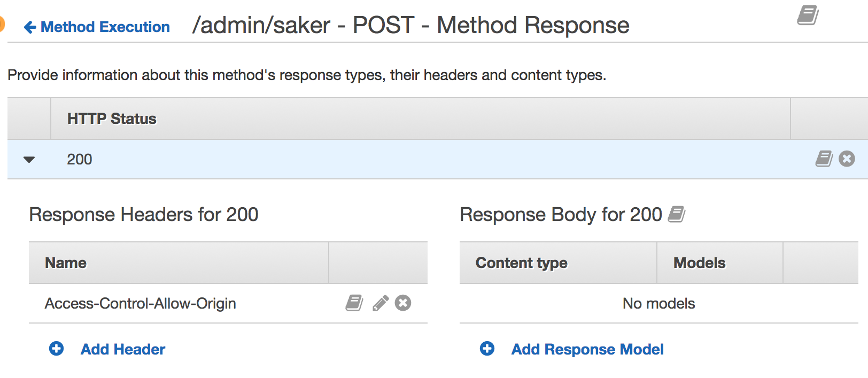This screenshot has height=378, width=868.
Task: Collapse the 200 status row
Action: [x=29, y=159]
